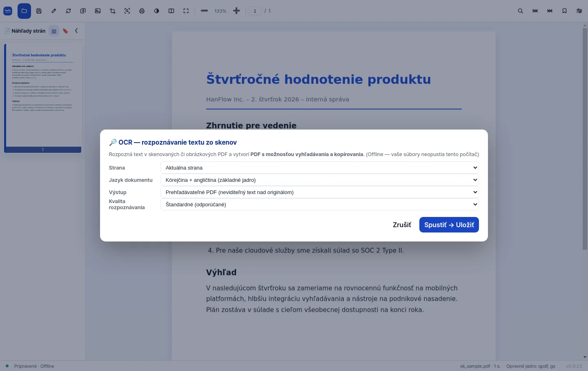
Task: Click the Výhľad heading in the document
Action: point(221,272)
